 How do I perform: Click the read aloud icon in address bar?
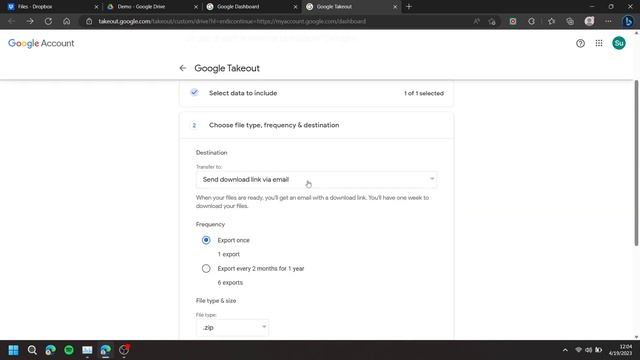[x=476, y=21]
